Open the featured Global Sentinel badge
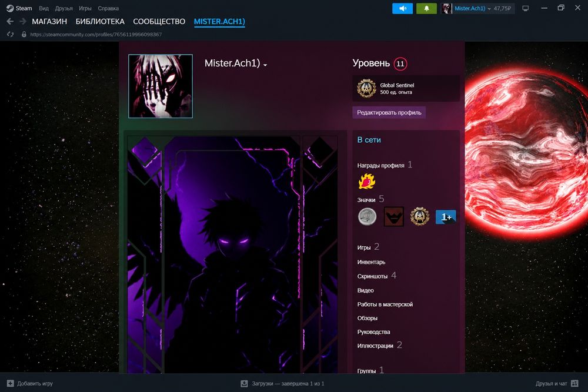 (x=406, y=88)
